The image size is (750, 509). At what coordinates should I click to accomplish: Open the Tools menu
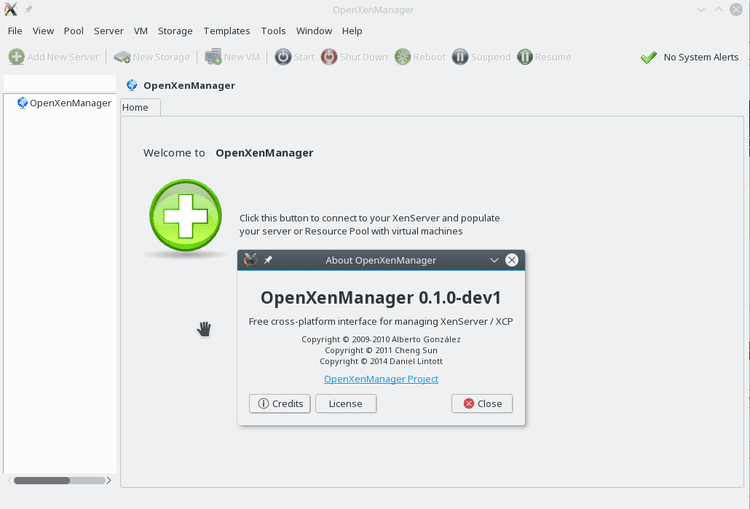(x=273, y=31)
